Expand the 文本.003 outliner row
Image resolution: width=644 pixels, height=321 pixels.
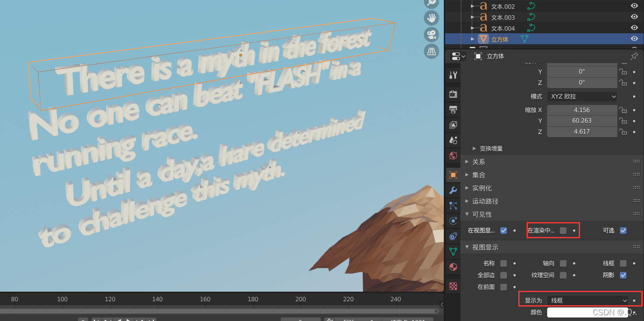tap(472, 17)
